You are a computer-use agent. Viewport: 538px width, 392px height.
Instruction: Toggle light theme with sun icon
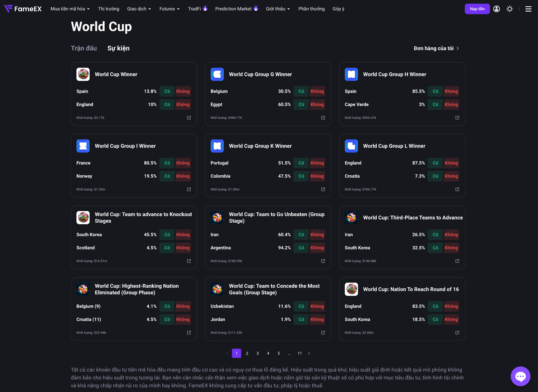510,9
